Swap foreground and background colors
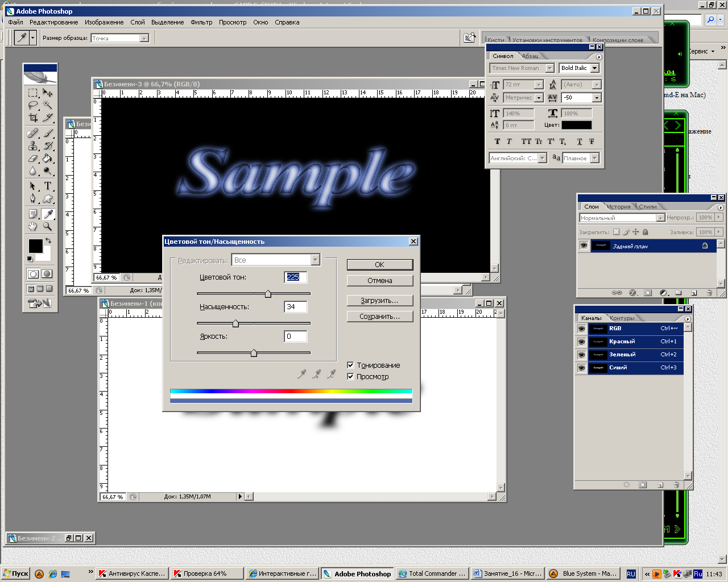Viewport: 728px width, 582px height. (x=48, y=240)
